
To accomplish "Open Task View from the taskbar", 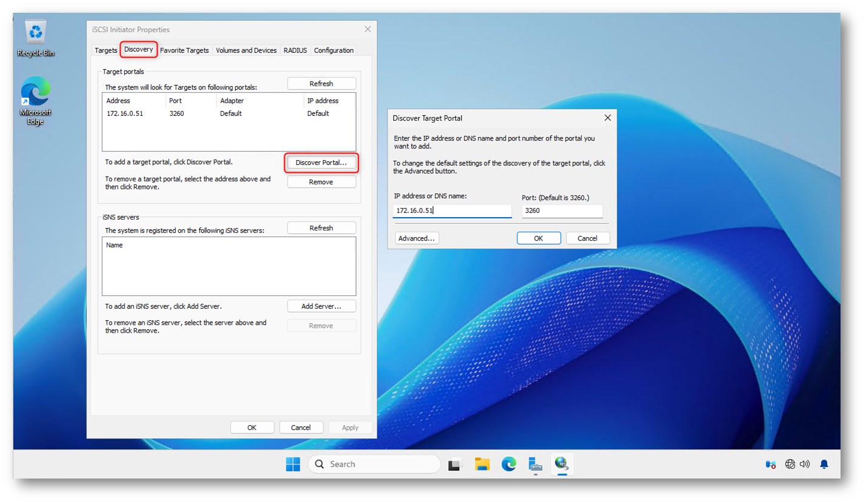I will pyautogui.click(x=455, y=465).
